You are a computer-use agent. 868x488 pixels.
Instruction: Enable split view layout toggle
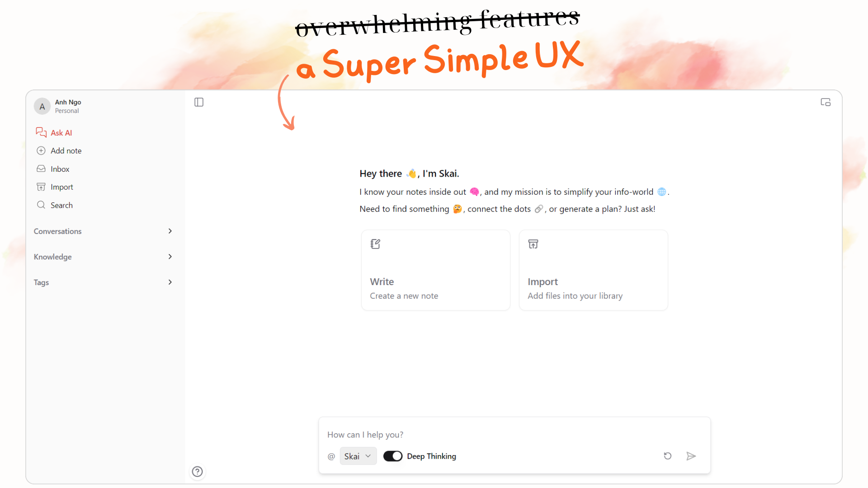tap(826, 102)
